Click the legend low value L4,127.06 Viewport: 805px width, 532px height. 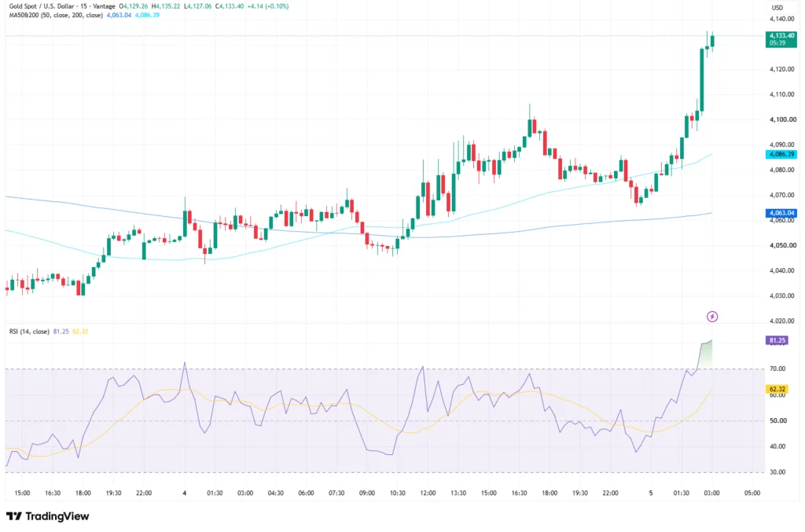pos(197,6)
